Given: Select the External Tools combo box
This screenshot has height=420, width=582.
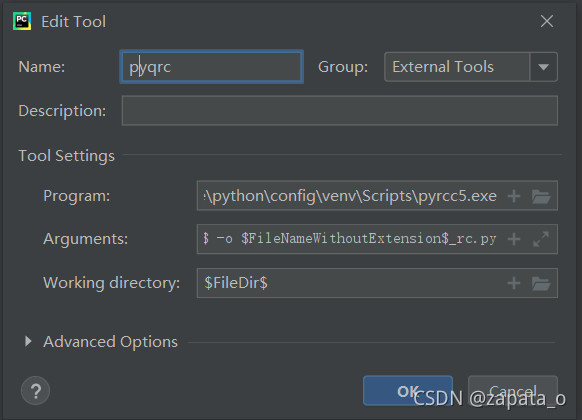Looking at the screenshot, I should tap(471, 67).
